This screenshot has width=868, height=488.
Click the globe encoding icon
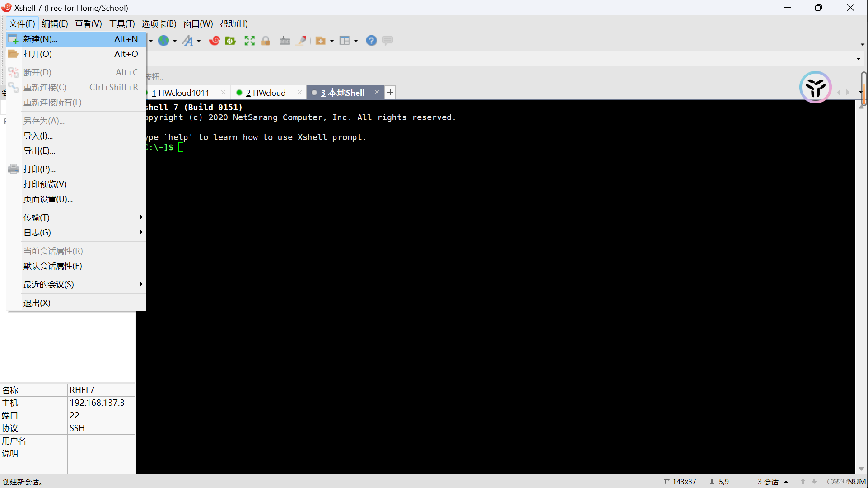click(x=163, y=41)
